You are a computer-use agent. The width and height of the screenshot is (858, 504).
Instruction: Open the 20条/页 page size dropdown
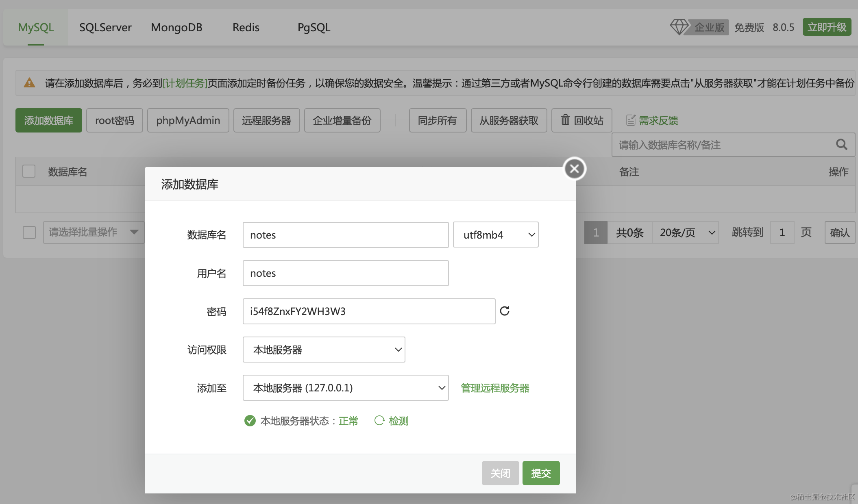pyautogui.click(x=685, y=232)
